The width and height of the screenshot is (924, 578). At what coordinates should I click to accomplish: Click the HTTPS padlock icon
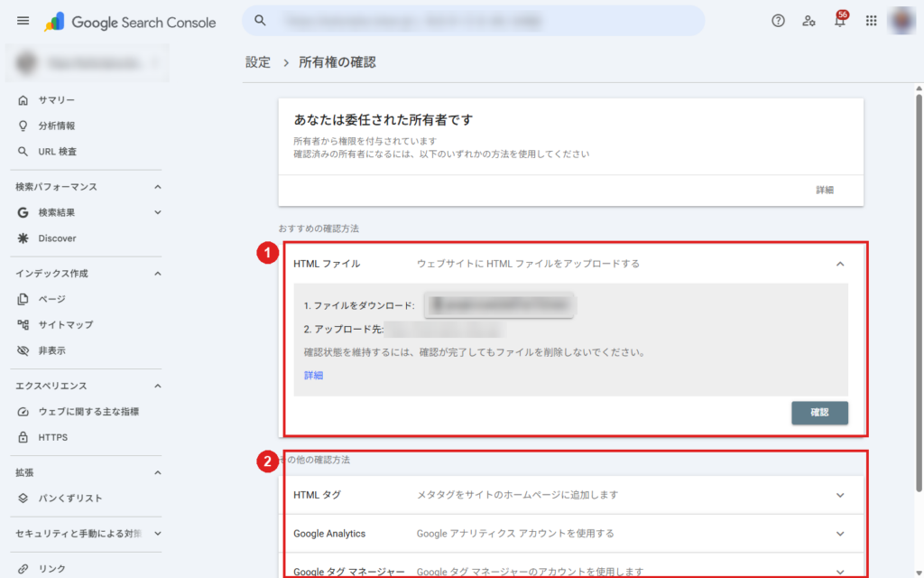[23, 437]
